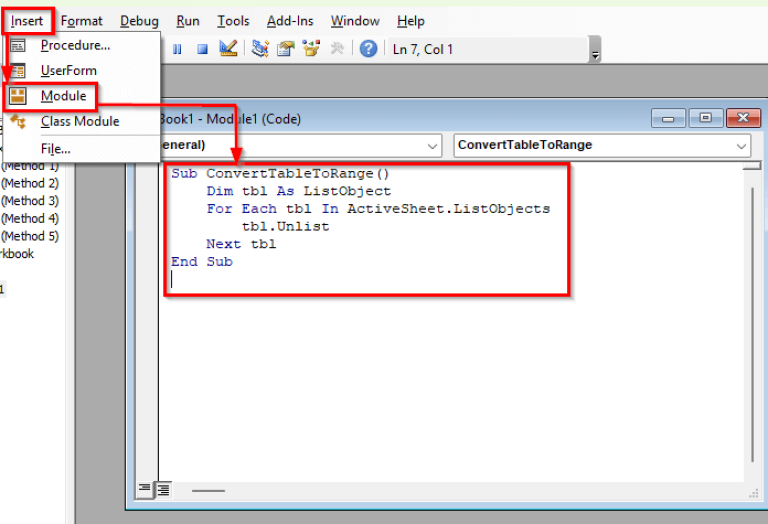Viewport: 768px width, 524px height.
Task: Switch to Procedure View at bottom left
Action: (x=144, y=489)
